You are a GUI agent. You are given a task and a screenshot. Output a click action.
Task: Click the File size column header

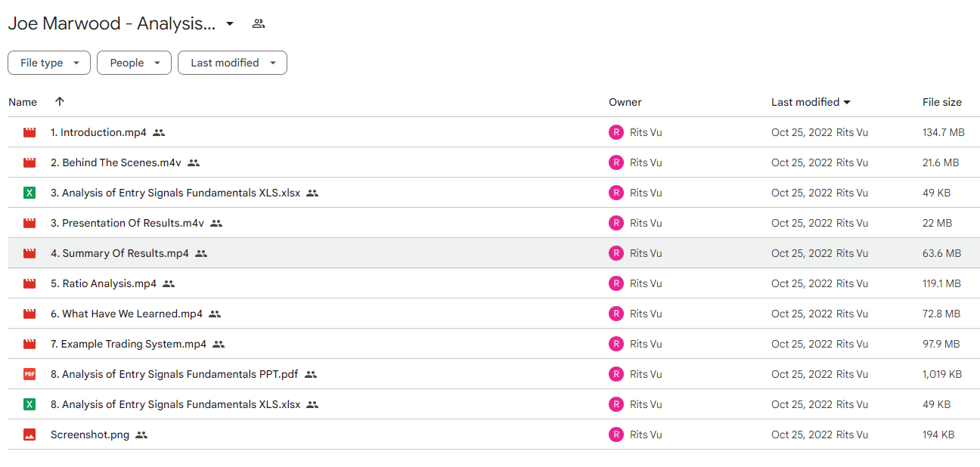(x=942, y=102)
